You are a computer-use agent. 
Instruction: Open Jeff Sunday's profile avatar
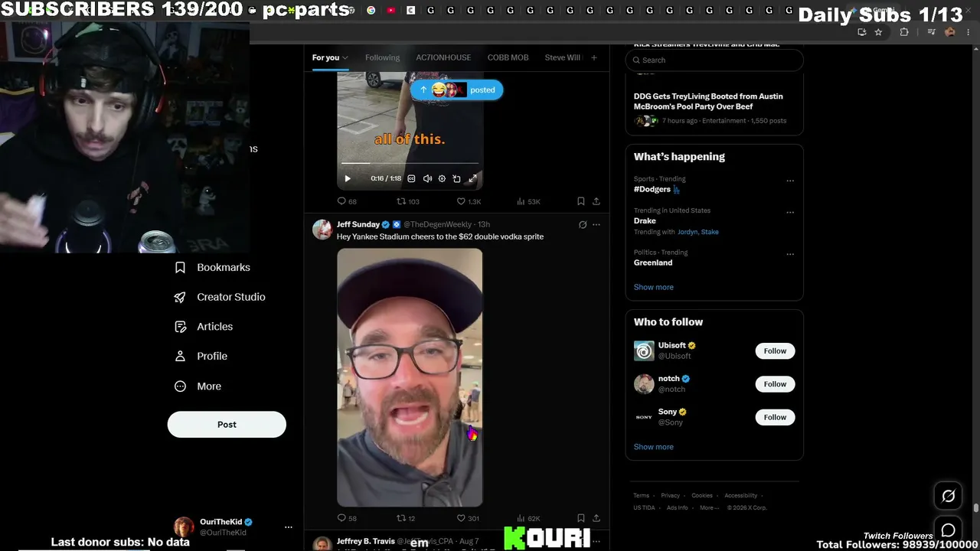(x=322, y=230)
